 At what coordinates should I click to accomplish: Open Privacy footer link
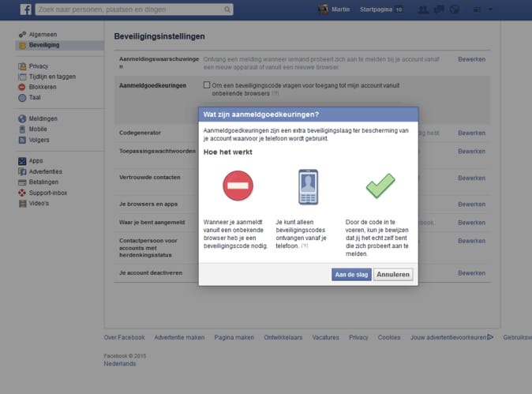coord(358,337)
